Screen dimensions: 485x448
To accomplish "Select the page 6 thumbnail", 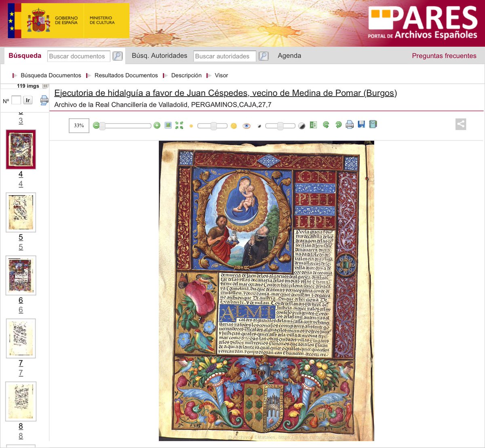I will click(x=21, y=276).
